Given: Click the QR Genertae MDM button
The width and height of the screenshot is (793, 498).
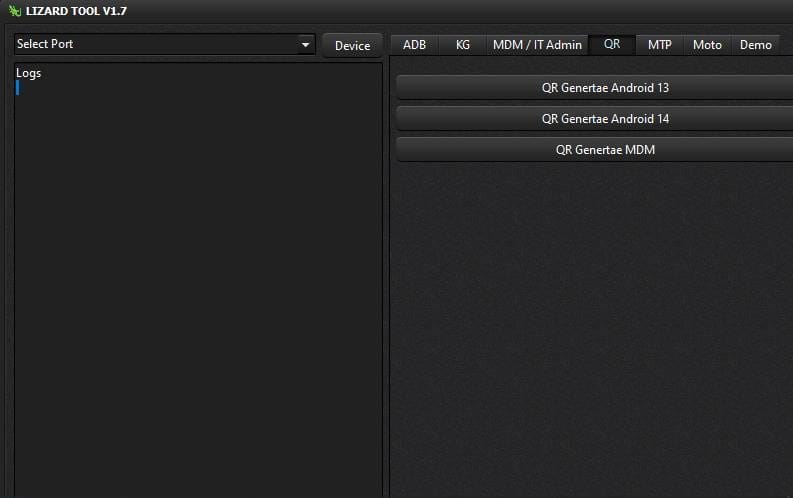Looking at the screenshot, I should pos(595,150).
